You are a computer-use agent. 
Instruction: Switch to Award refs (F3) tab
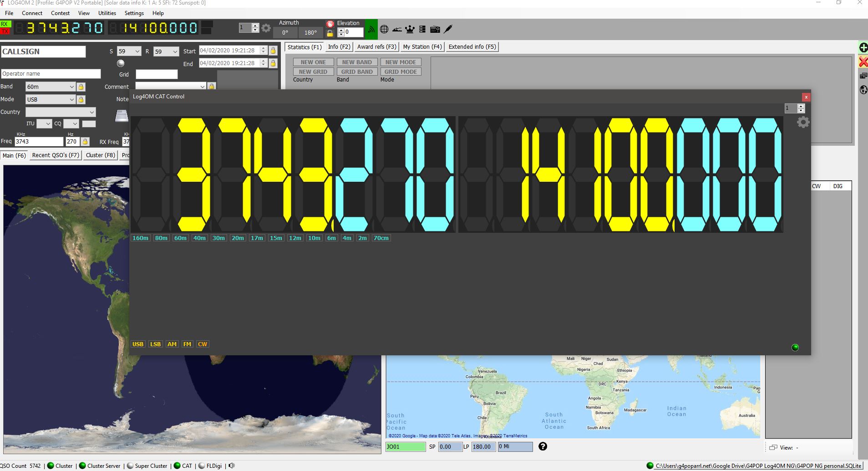click(x=376, y=47)
